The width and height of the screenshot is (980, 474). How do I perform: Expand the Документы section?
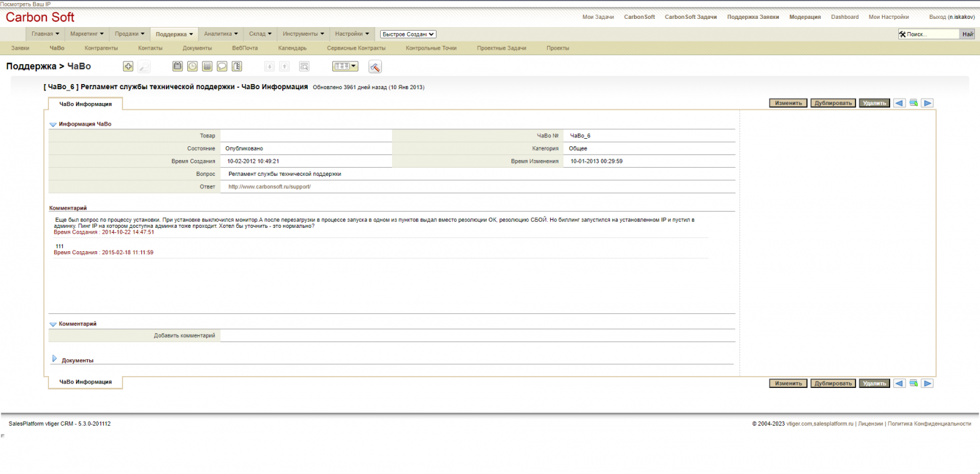pyautogui.click(x=55, y=359)
